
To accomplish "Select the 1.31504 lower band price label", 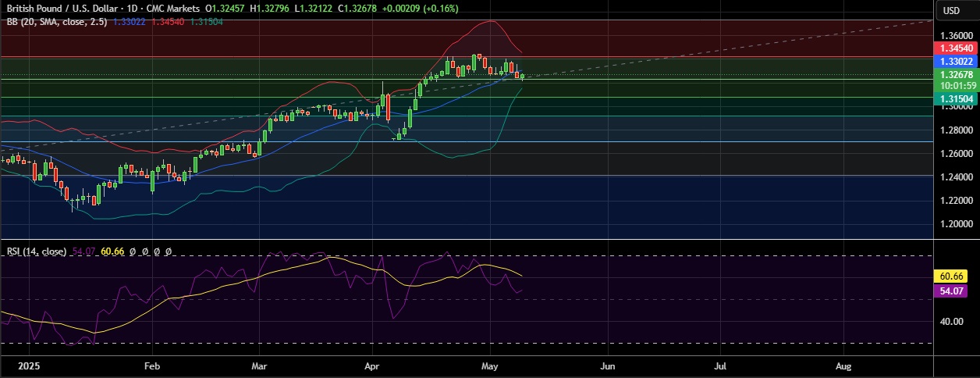I will coord(956,98).
